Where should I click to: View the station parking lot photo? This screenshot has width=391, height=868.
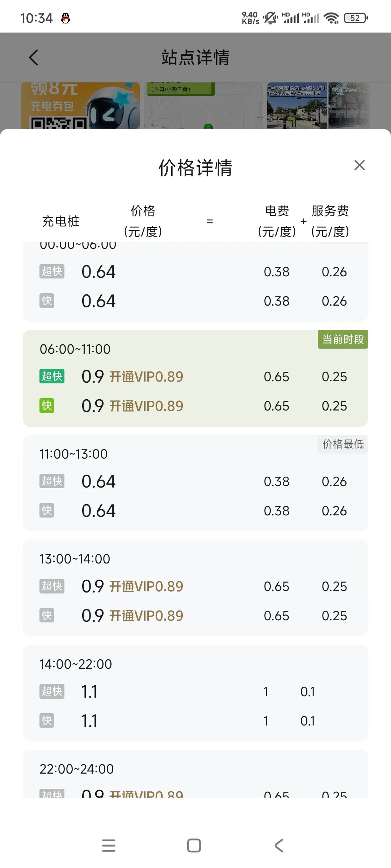(x=297, y=106)
